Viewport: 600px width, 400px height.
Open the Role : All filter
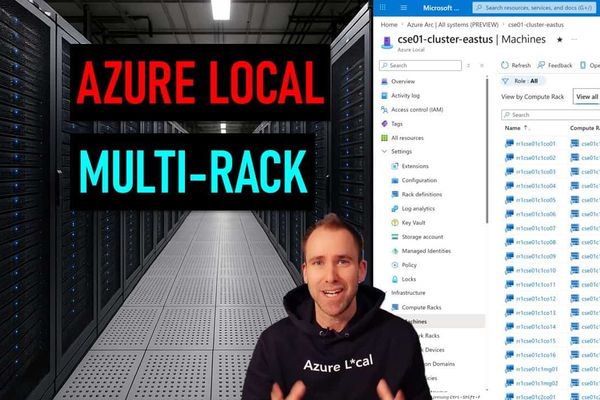click(523, 81)
